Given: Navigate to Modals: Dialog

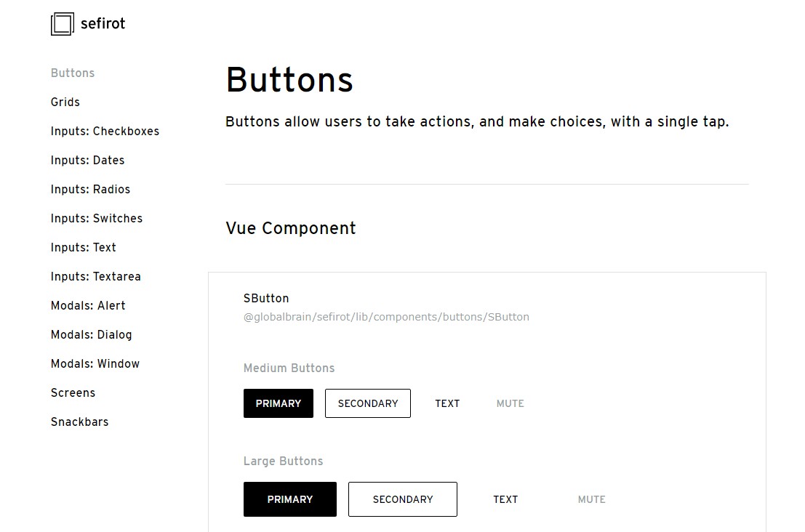Looking at the screenshot, I should pos(92,335).
